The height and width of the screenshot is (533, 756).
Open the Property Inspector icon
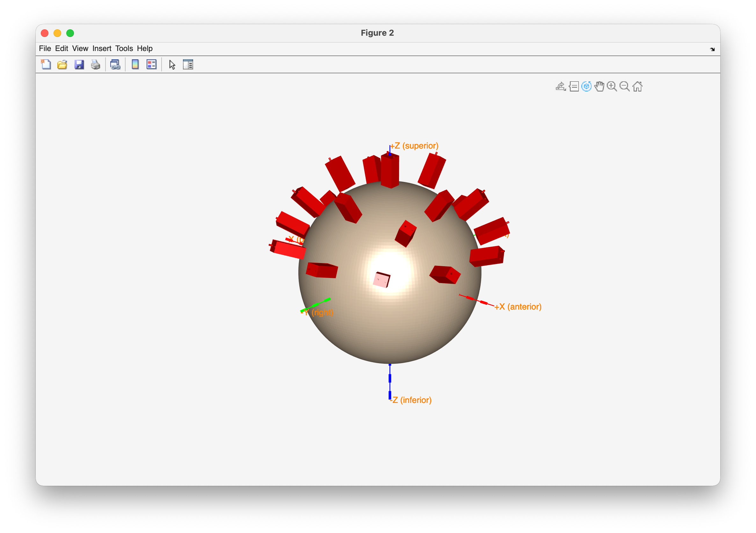click(x=188, y=65)
